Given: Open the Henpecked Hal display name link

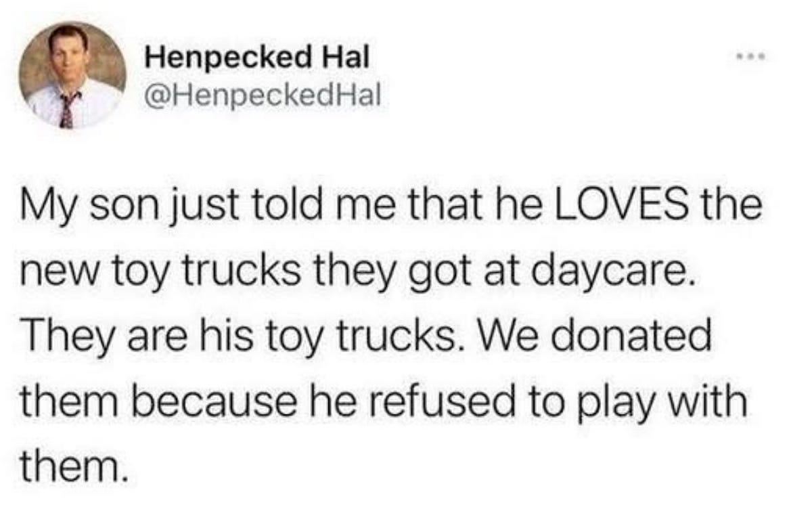Looking at the screenshot, I should [258, 58].
